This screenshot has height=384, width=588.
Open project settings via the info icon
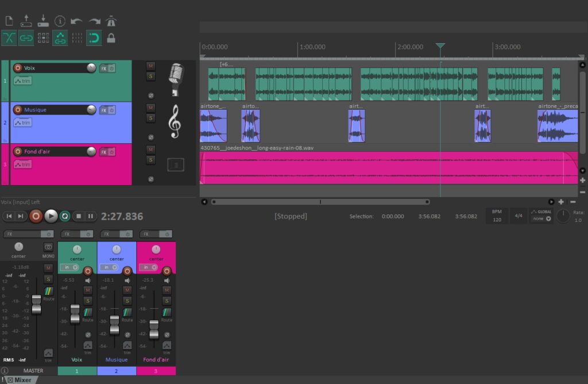[x=60, y=21]
